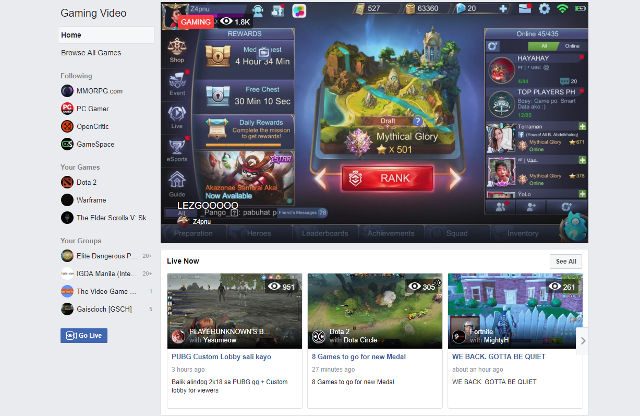Open the Inventory tab
This screenshot has height=416, width=640.
[x=522, y=234]
